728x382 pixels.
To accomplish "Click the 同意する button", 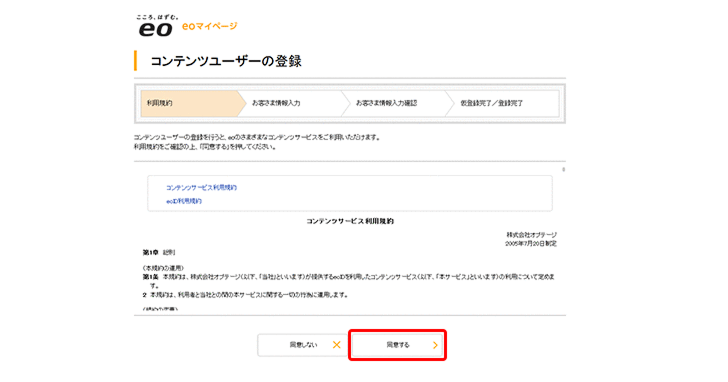I will coord(397,345).
